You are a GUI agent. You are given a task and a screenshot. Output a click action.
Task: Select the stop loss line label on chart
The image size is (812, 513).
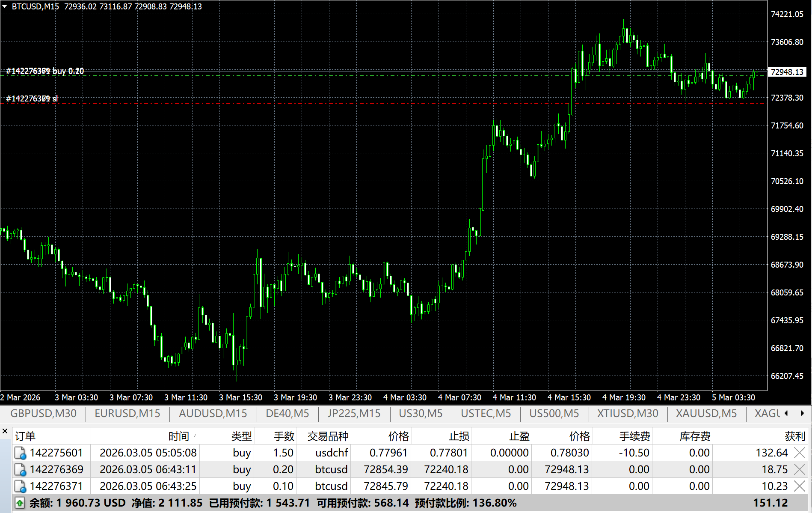tap(32, 98)
